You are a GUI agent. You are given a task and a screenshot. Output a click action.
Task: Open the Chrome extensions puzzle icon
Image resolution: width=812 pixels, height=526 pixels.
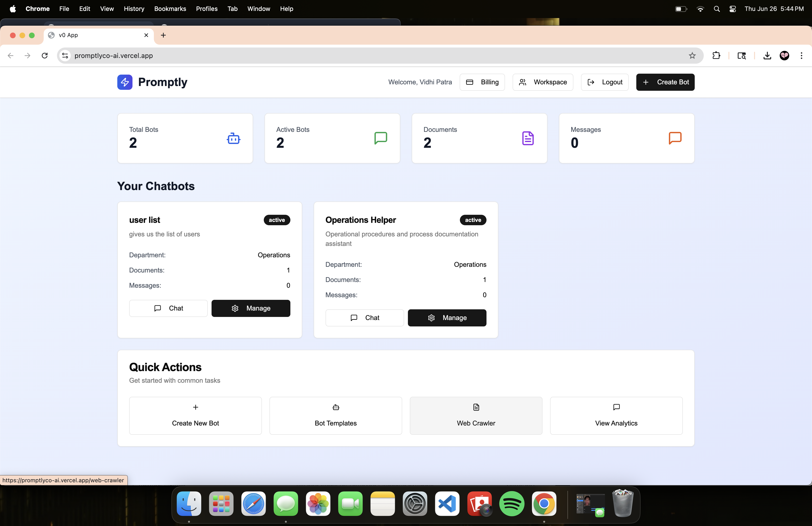(x=716, y=56)
